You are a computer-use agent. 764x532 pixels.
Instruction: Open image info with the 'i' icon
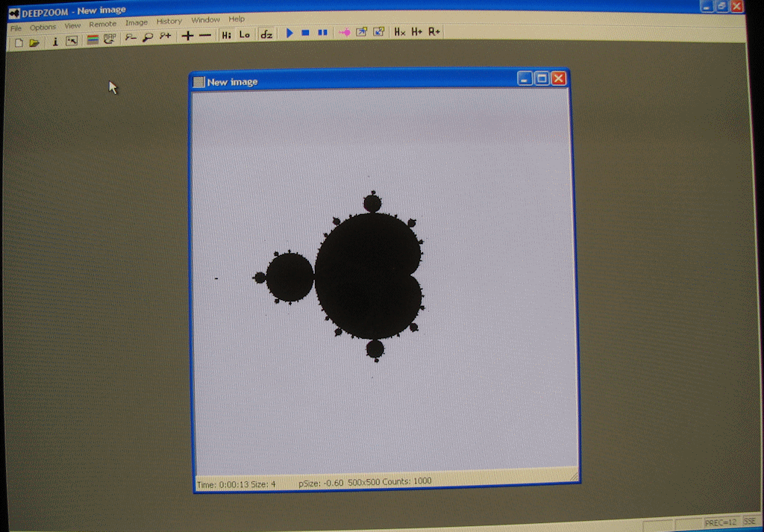point(55,41)
